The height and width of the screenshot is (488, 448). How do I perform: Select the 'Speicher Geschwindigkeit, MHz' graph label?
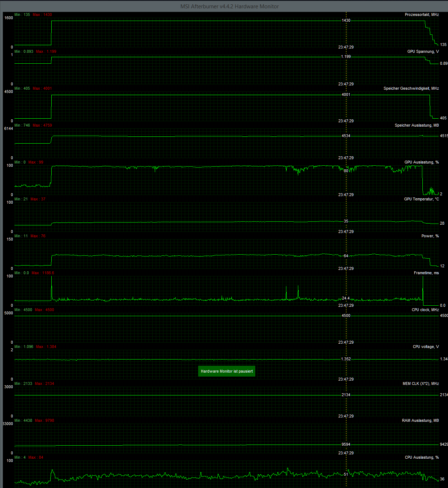(411, 89)
